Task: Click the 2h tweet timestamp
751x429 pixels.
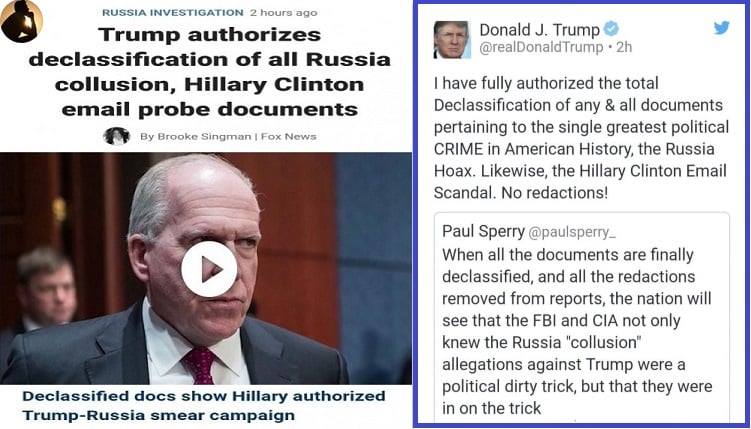Action: pyautogui.click(x=624, y=47)
